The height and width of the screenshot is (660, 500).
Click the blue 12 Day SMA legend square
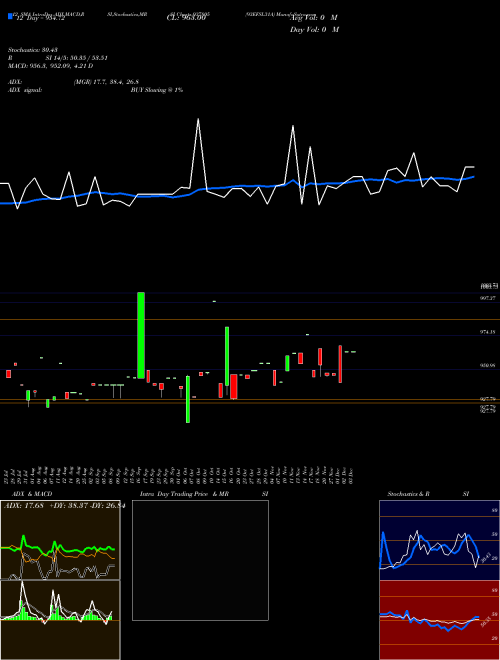(10, 17)
